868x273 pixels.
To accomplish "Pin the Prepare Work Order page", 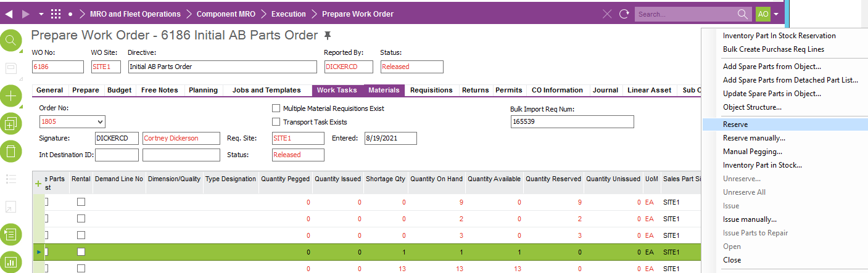I will [x=327, y=36].
